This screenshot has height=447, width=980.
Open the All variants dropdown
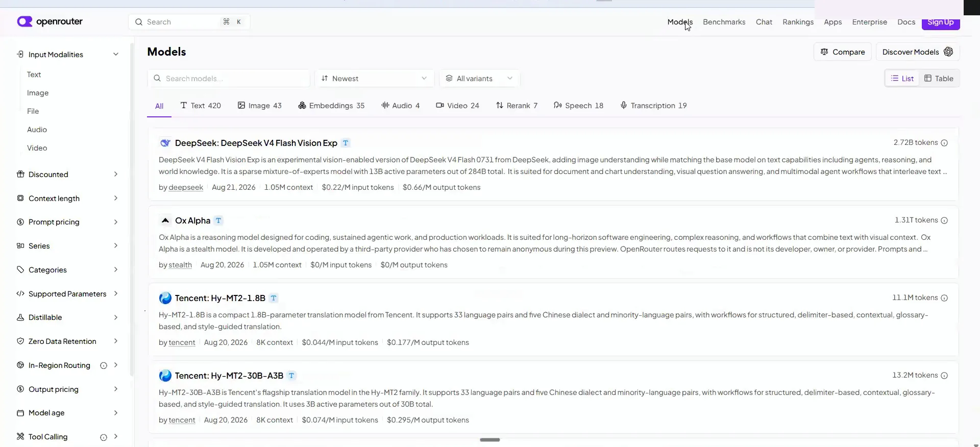(x=479, y=79)
